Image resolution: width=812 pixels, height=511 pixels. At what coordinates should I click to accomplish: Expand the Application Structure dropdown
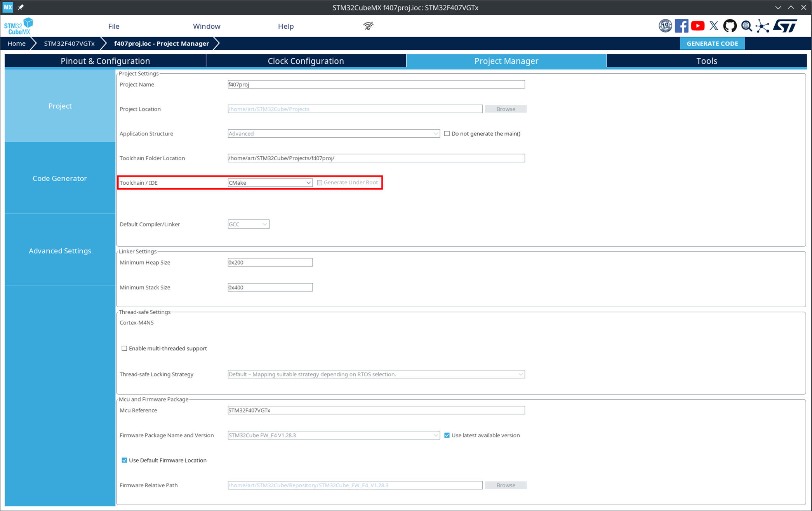pyautogui.click(x=333, y=133)
